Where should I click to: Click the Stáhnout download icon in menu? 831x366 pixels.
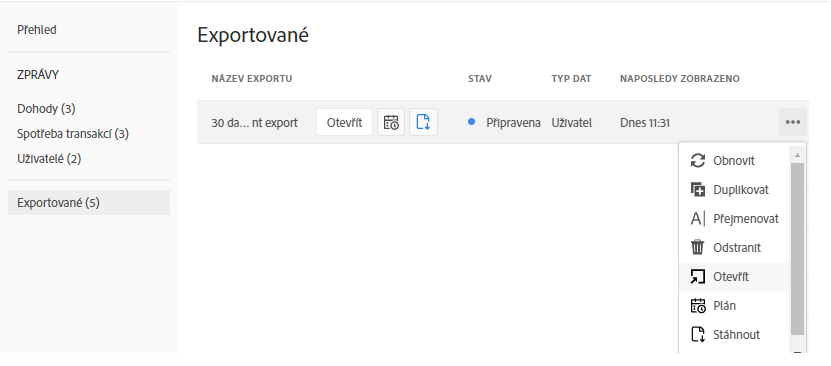[698, 335]
